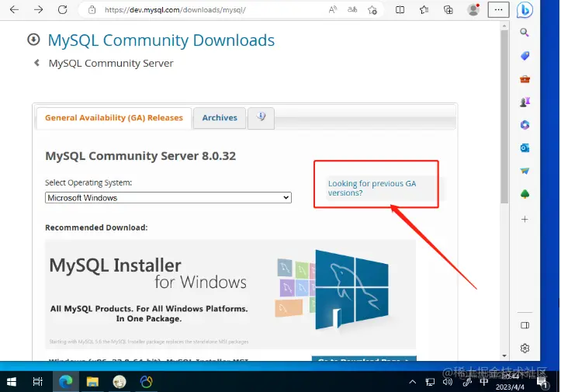The height and width of the screenshot is (392, 561).
Task: Toggle split screen icon
Action: pyautogui.click(x=400, y=9)
